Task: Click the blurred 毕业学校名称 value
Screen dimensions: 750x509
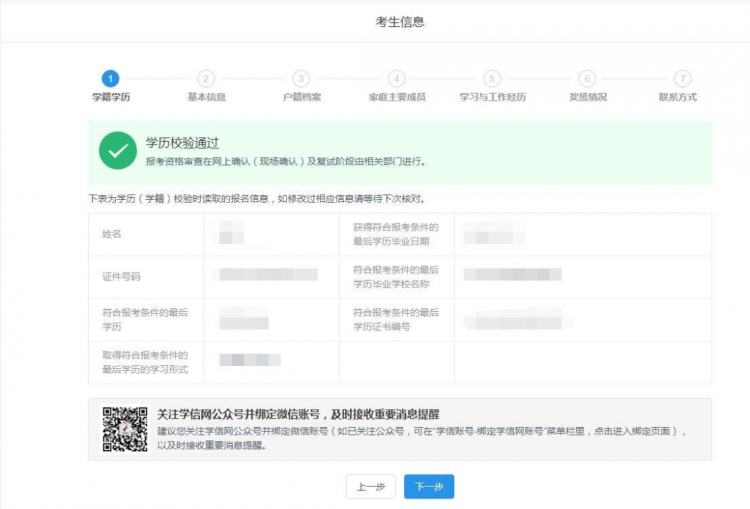Action: click(512, 275)
